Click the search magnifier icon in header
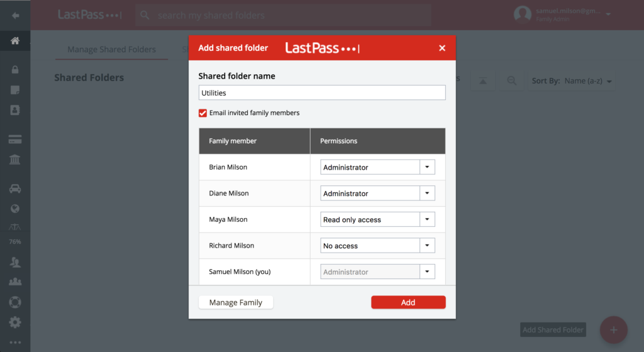 coord(145,16)
